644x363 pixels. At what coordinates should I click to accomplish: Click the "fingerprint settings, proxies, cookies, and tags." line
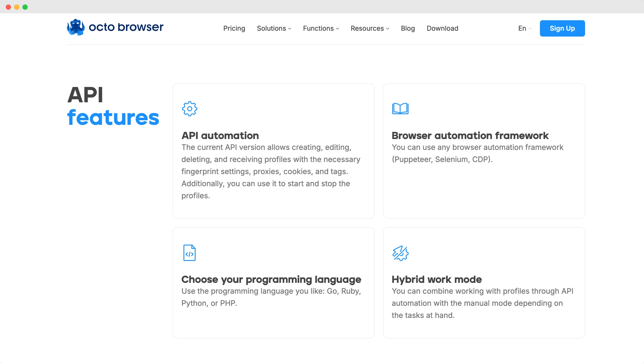pyautogui.click(x=265, y=172)
